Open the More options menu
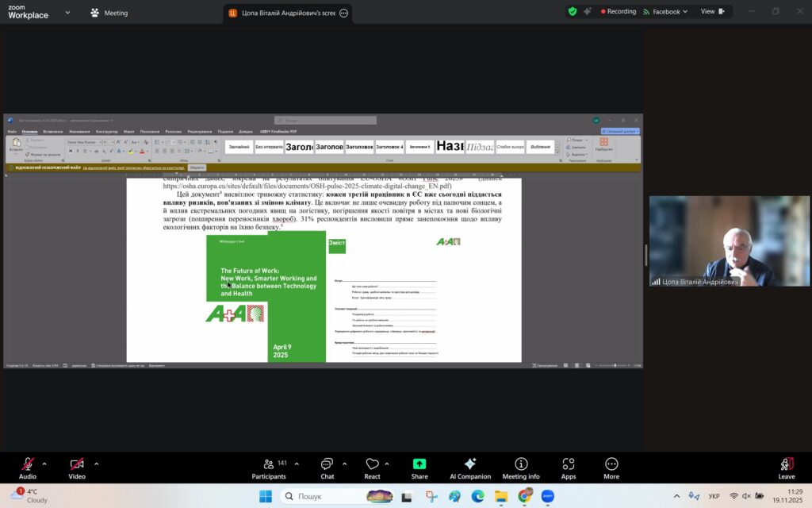The image size is (812, 508). click(x=611, y=468)
